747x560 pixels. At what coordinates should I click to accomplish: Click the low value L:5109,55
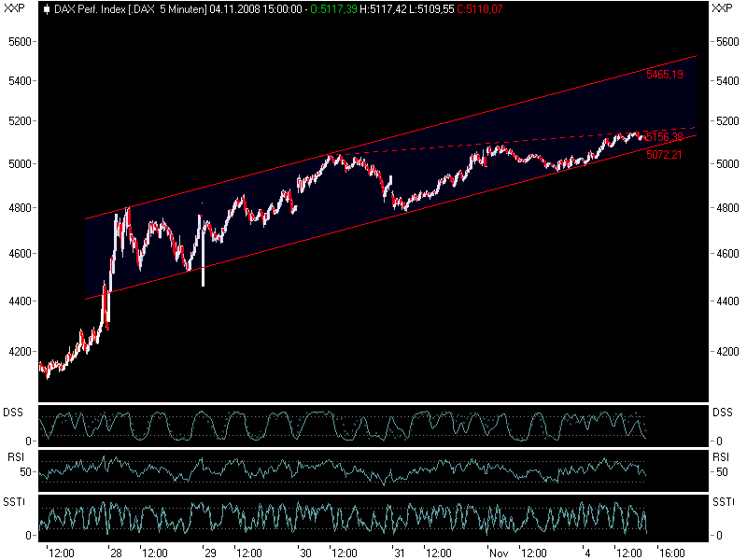(x=431, y=9)
